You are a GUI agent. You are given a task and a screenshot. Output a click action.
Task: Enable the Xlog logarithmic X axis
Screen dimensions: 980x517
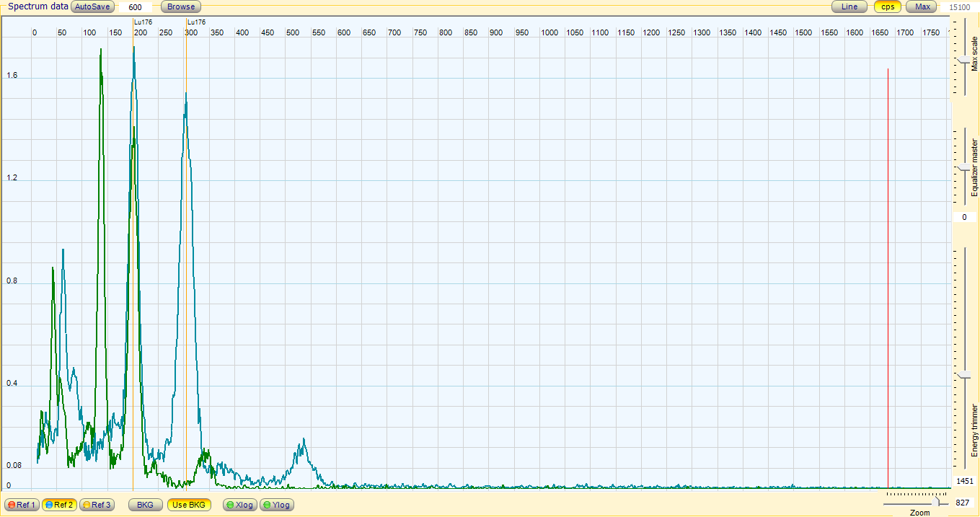click(239, 505)
